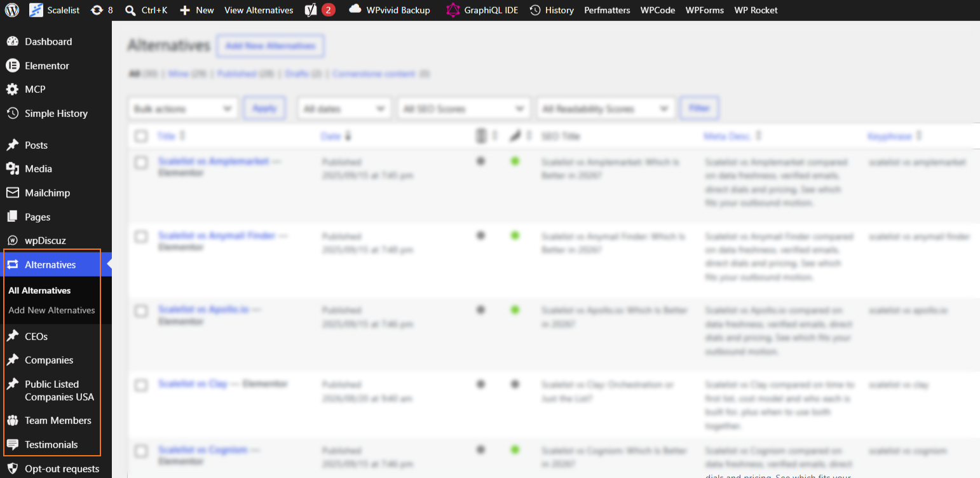
Task: Check the Scalelist vs Amplemarket row
Action: [x=141, y=163]
